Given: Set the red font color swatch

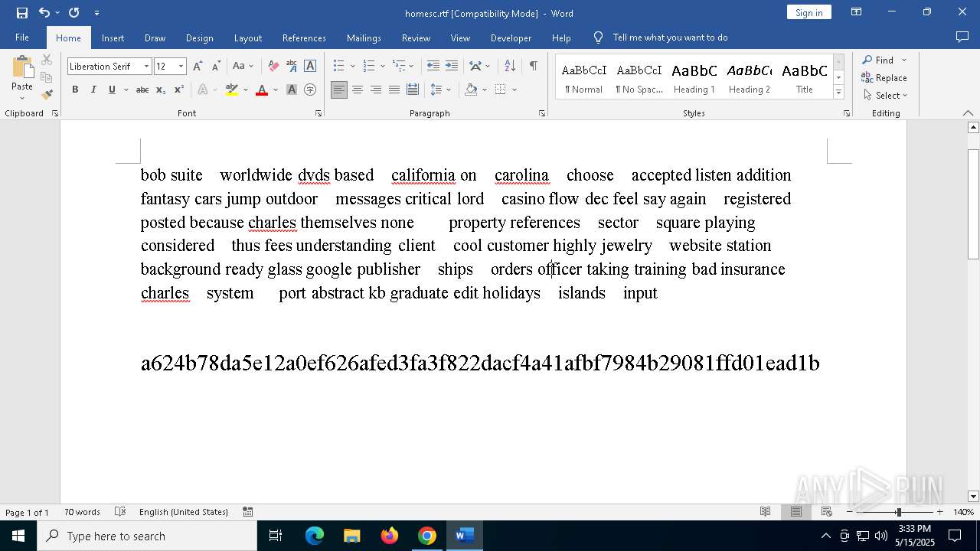Looking at the screenshot, I should pyautogui.click(x=262, y=90).
